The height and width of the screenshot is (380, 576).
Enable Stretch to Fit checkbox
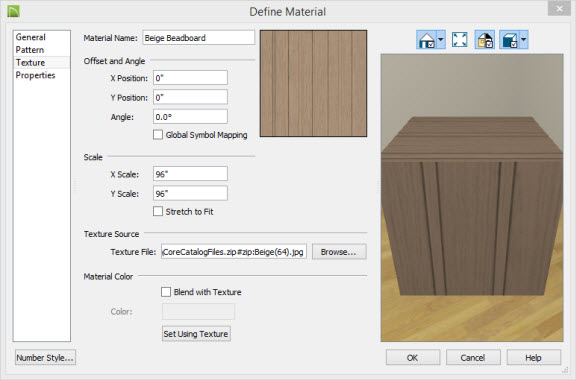(158, 211)
